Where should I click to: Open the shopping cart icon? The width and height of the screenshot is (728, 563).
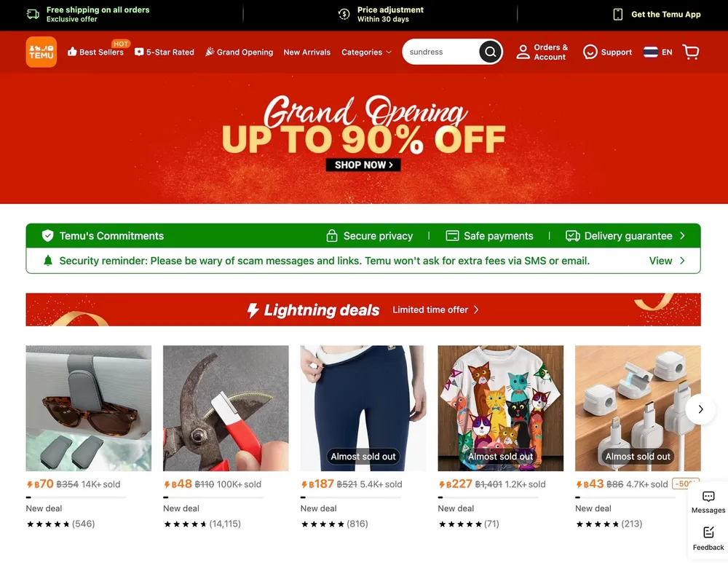pos(691,52)
